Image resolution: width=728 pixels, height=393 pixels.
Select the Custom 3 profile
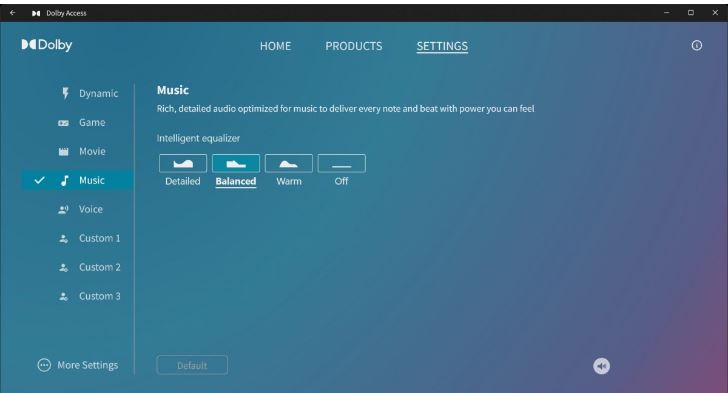click(78, 296)
